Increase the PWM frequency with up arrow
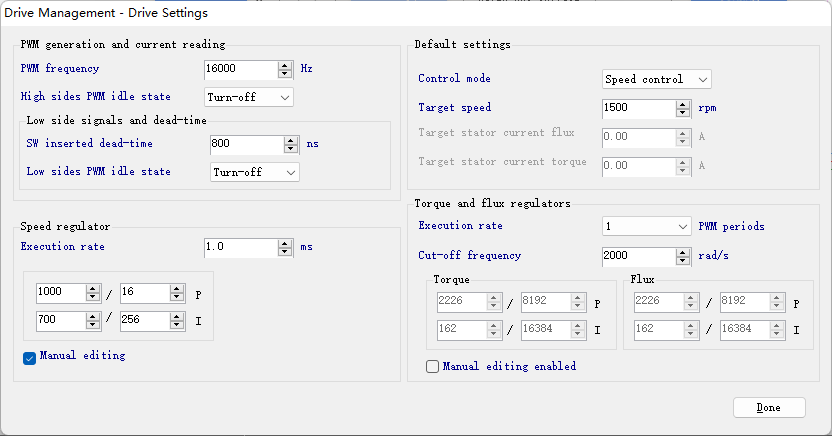832x436 pixels. [285, 65]
